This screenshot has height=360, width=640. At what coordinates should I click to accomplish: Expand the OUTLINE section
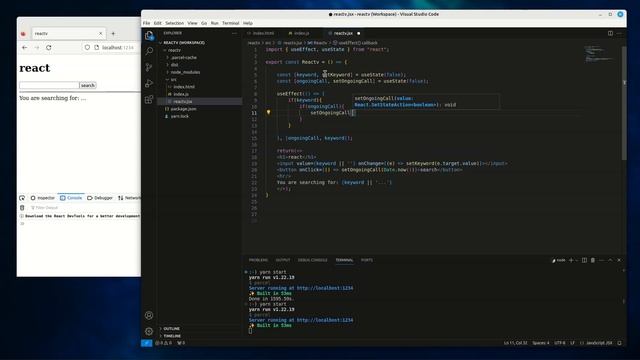[x=171, y=329]
